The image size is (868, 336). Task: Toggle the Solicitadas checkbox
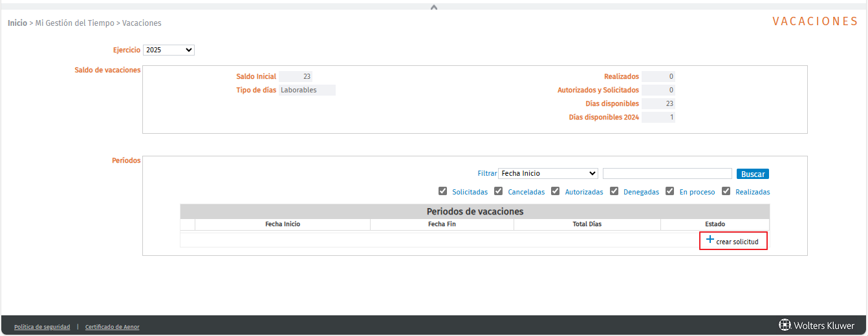[x=443, y=191]
